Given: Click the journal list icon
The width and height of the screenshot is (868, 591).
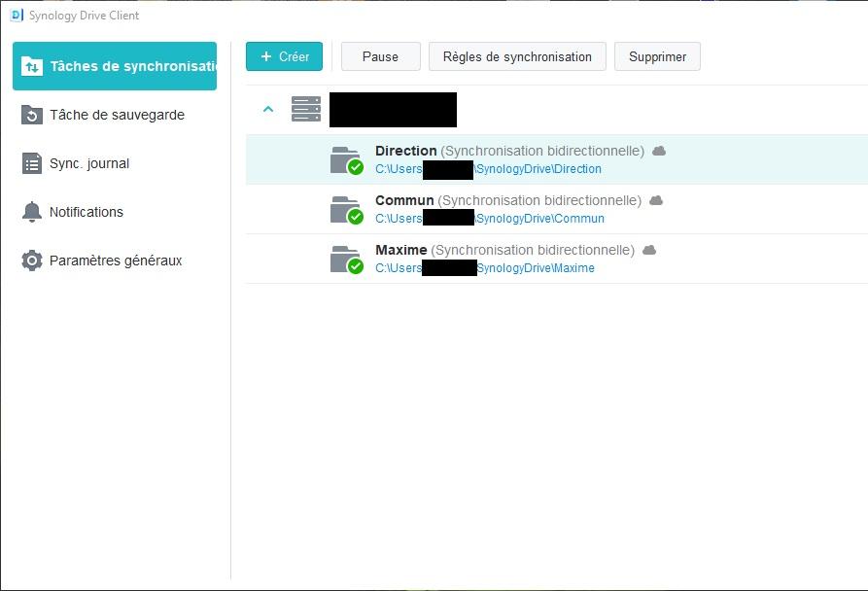Looking at the screenshot, I should pos(31,163).
